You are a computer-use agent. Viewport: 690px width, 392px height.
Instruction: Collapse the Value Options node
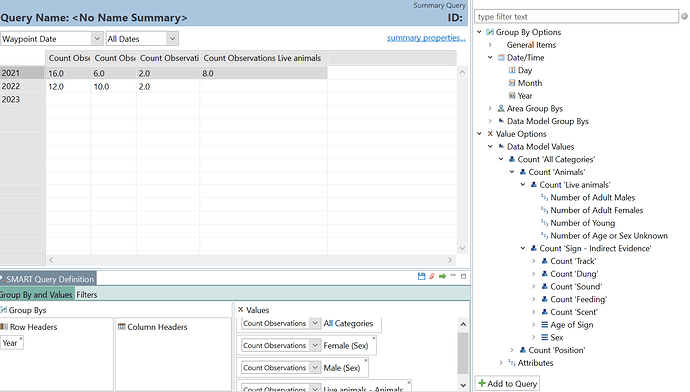click(x=479, y=134)
